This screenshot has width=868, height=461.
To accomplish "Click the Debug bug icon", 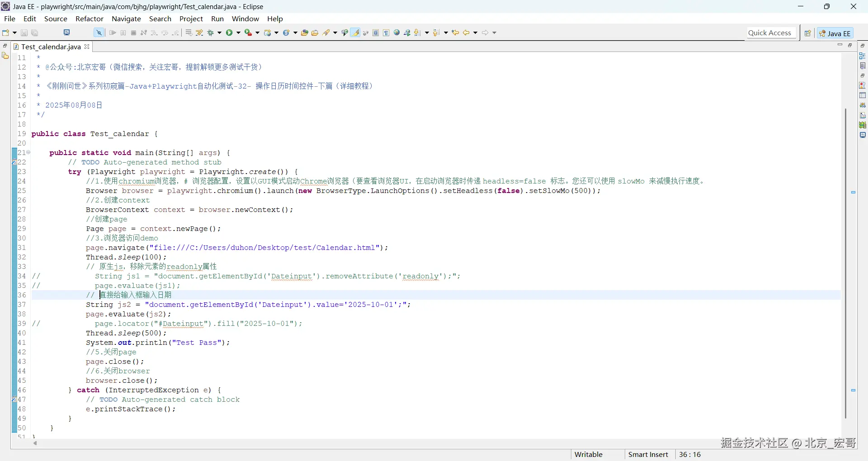I will tap(211, 33).
